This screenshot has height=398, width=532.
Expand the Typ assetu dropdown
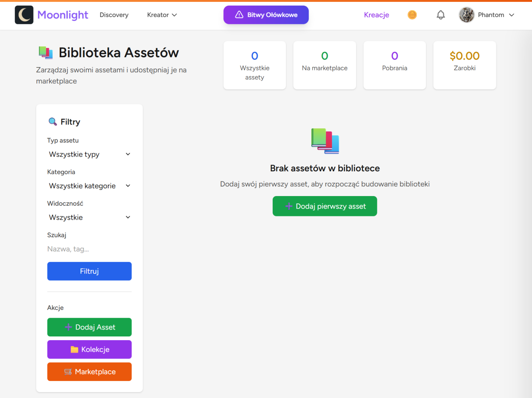coord(89,154)
